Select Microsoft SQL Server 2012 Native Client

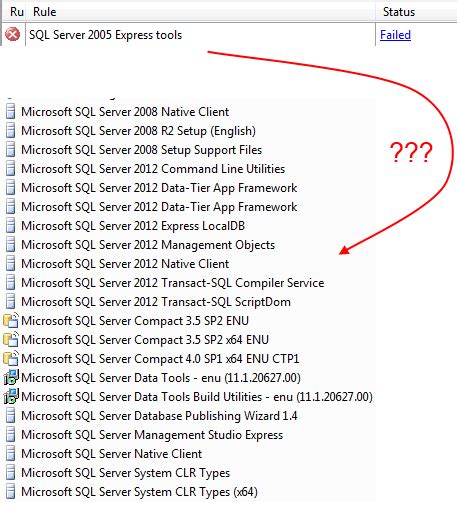coord(125,263)
